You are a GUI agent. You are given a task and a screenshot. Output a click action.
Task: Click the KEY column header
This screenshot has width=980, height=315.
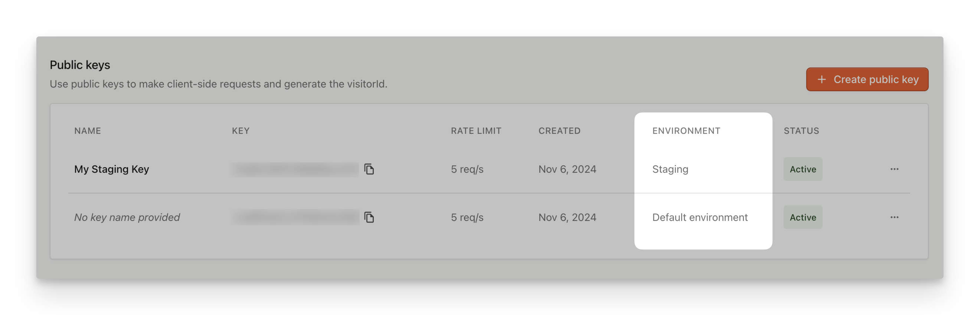(x=241, y=131)
